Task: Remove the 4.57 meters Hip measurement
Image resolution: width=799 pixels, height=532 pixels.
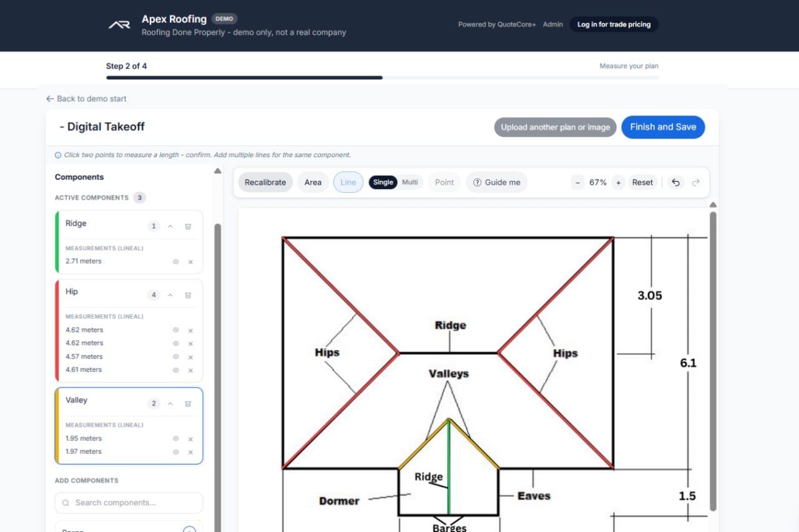Action: click(190, 357)
